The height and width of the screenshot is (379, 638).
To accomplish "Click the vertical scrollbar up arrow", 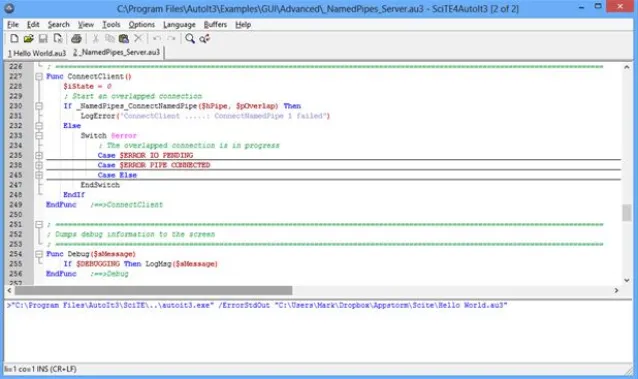I will (627, 67).
